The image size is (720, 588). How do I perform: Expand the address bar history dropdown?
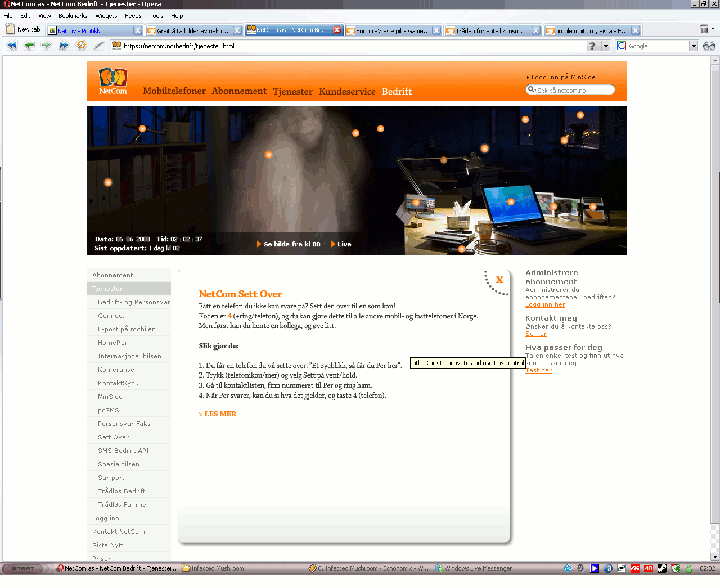point(606,46)
